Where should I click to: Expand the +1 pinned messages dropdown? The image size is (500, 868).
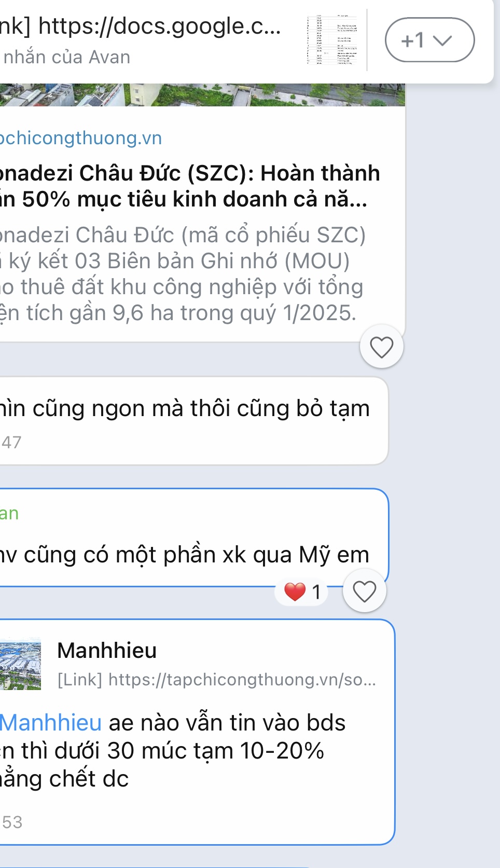point(429,40)
